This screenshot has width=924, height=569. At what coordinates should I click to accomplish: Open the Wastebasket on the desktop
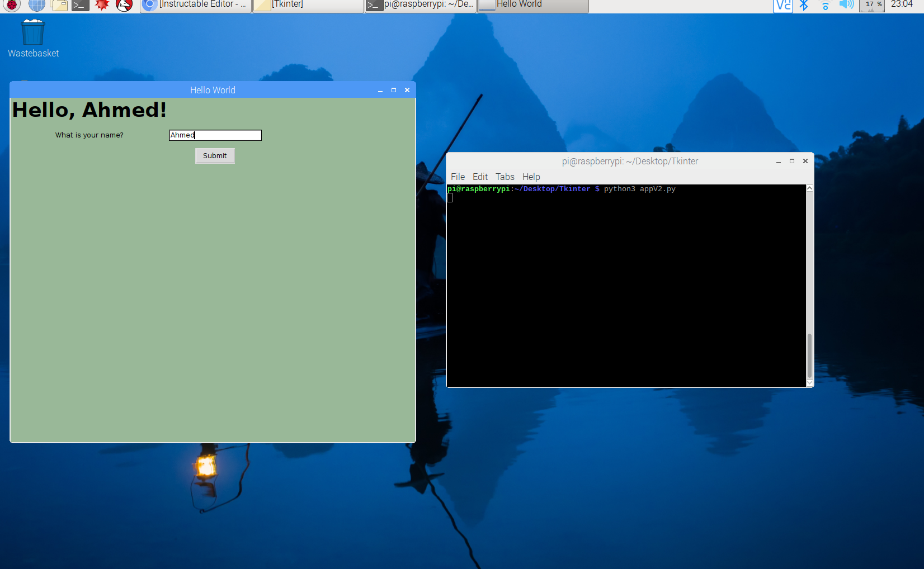(x=32, y=31)
